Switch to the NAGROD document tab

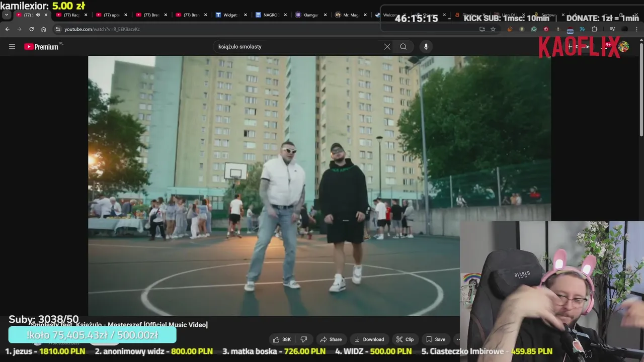point(271,15)
